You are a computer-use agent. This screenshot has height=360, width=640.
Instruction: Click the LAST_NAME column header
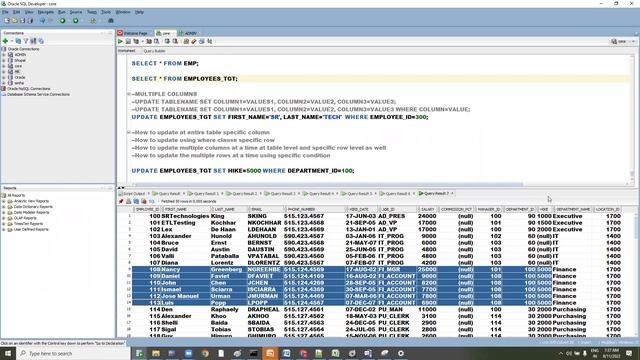click(x=225, y=209)
